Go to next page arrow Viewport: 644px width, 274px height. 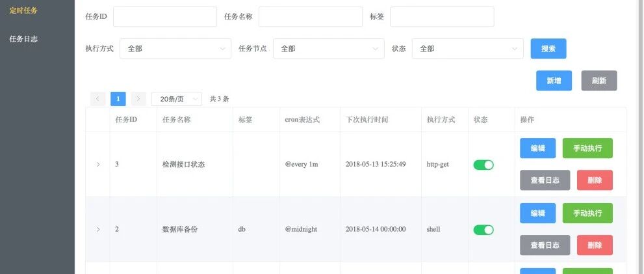(x=138, y=99)
